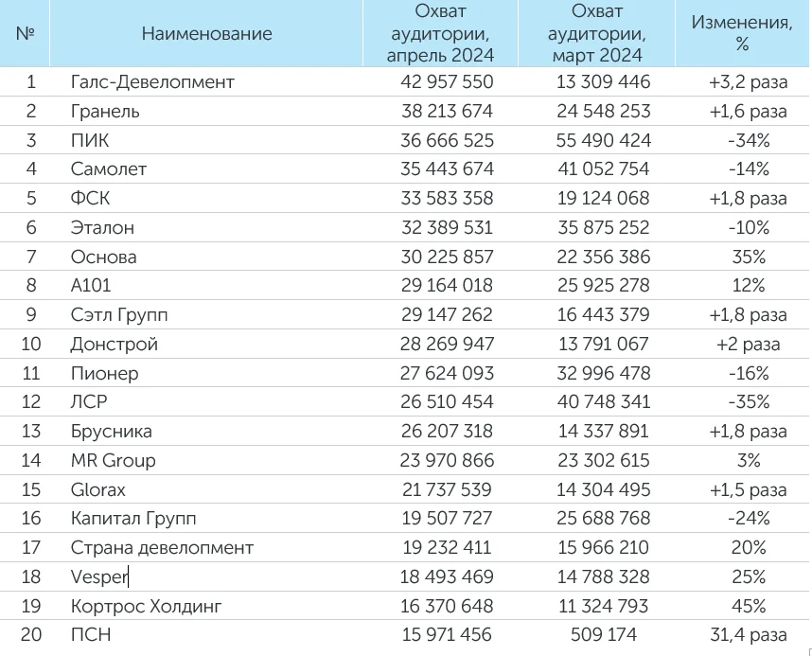
Task: Select the row number 12 cell
Action: (31, 402)
